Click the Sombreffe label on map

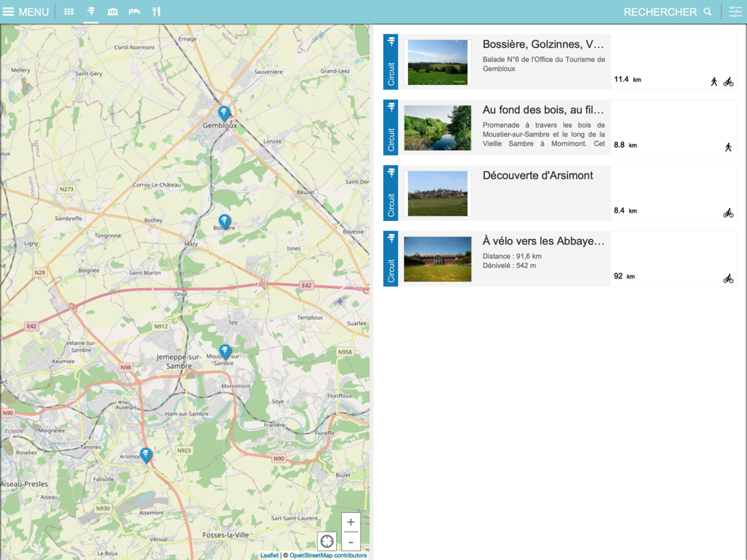click(68, 219)
